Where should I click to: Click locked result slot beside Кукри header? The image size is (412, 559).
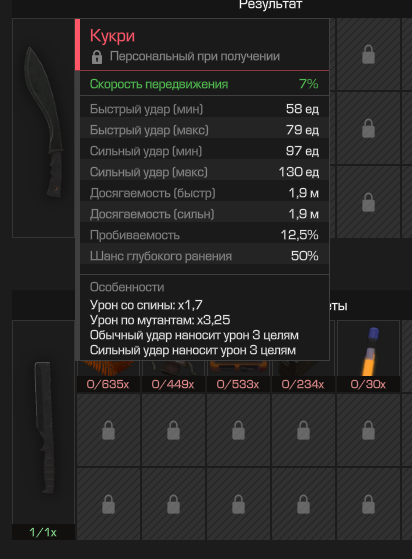click(x=368, y=55)
